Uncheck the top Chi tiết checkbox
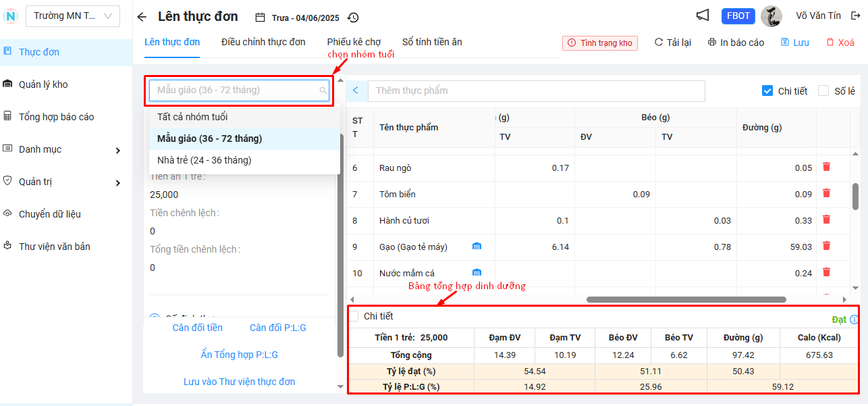Image resolution: width=868 pixels, height=406 pixels. pyautogui.click(x=767, y=91)
